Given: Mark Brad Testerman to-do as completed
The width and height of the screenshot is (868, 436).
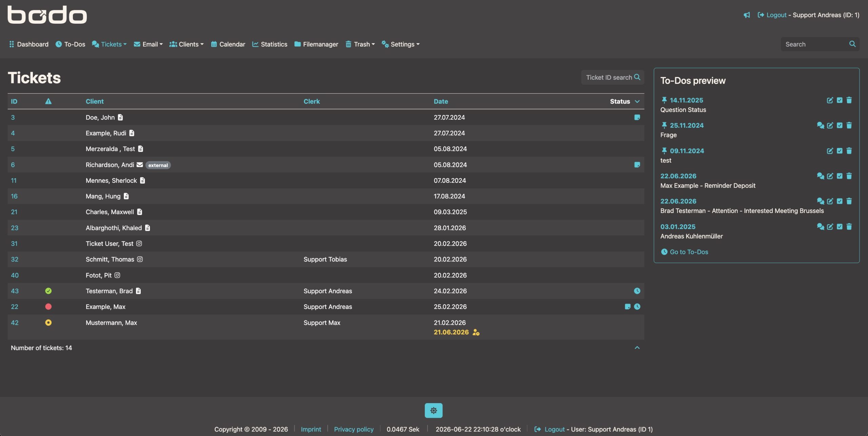Looking at the screenshot, I should (840, 201).
